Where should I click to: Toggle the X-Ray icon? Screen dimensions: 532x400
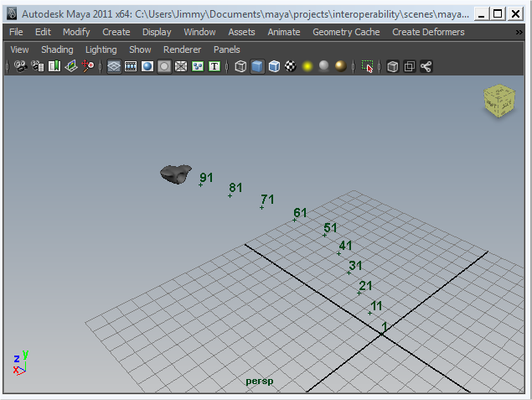[x=393, y=66]
